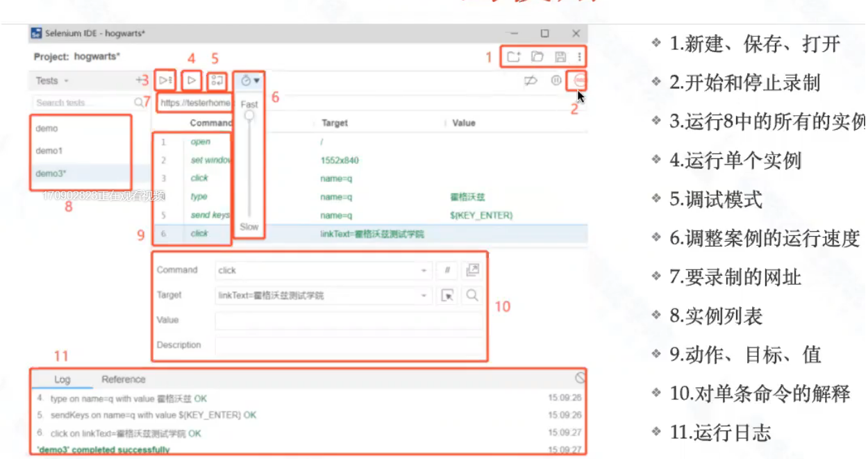This screenshot has width=868, height=459.
Task: Select command row 1 open
Action: click(369, 142)
